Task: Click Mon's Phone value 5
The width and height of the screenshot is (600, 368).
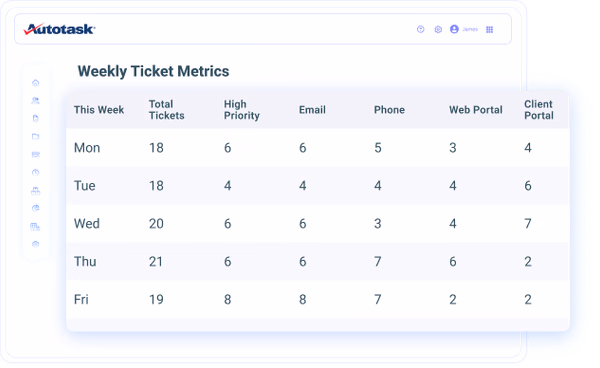Action: (x=378, y=148)
